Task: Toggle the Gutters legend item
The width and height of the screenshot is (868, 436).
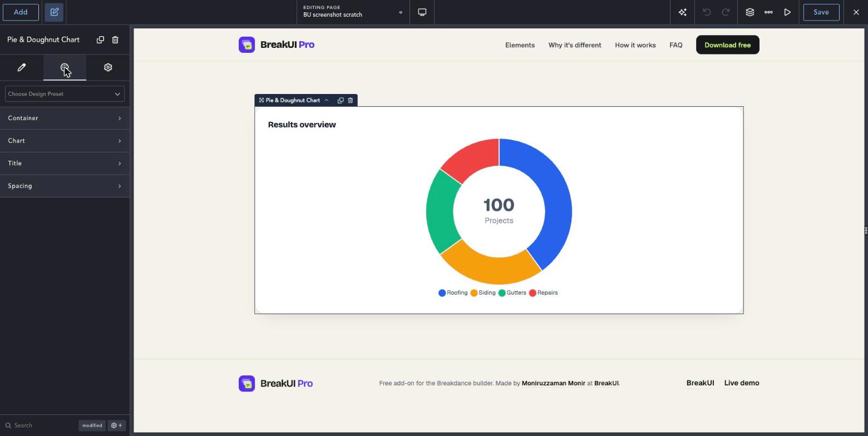Action: [x=512, y=293]
